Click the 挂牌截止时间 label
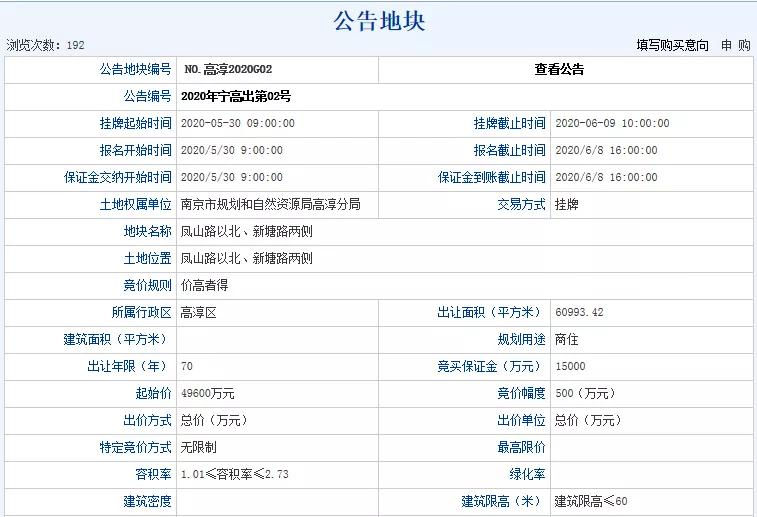This screenshot has width=757, height=517. pyautogui.click(x=510, y=124)
